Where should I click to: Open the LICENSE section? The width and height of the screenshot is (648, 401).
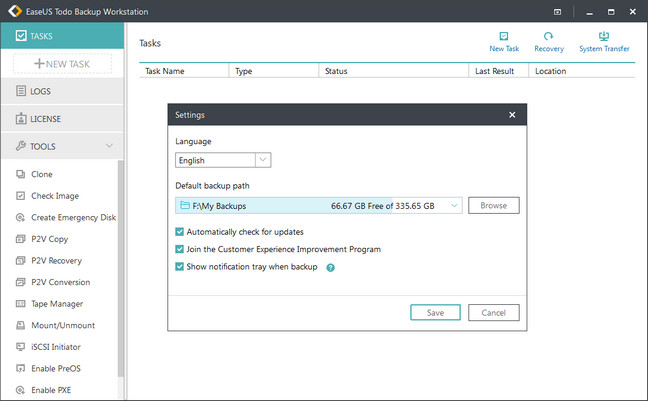coord(62,119)
